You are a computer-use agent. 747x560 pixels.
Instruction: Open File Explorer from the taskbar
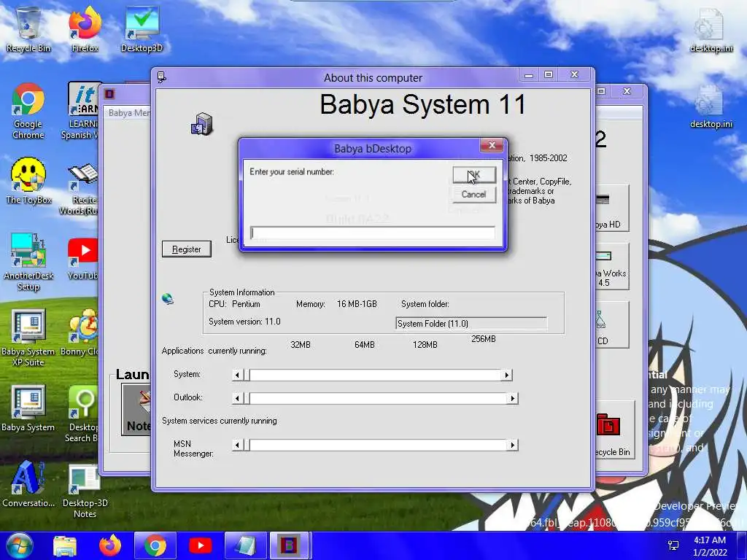pyautogui.click(x=65, y=545)
